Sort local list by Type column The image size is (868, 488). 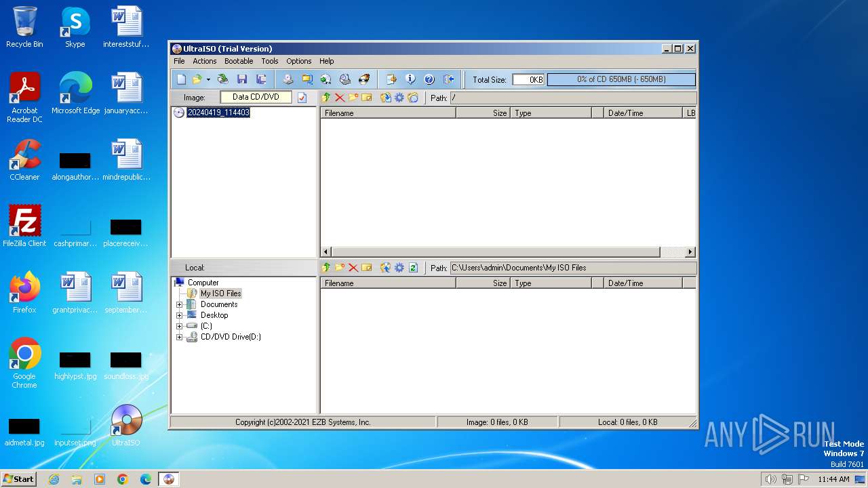tap(551, 283)
